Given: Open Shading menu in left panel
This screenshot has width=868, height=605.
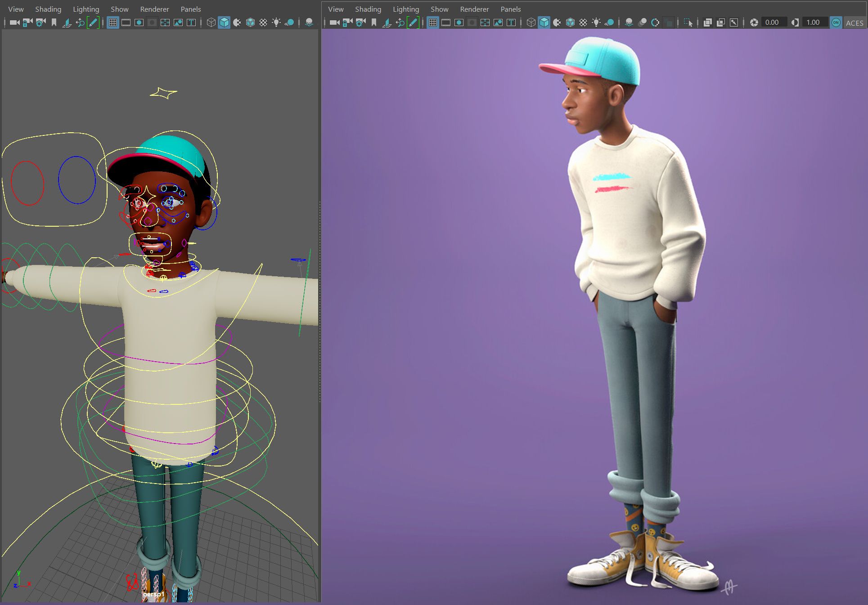Looking at the screenshot, I should pyautogui.click(x=48, y=9).
